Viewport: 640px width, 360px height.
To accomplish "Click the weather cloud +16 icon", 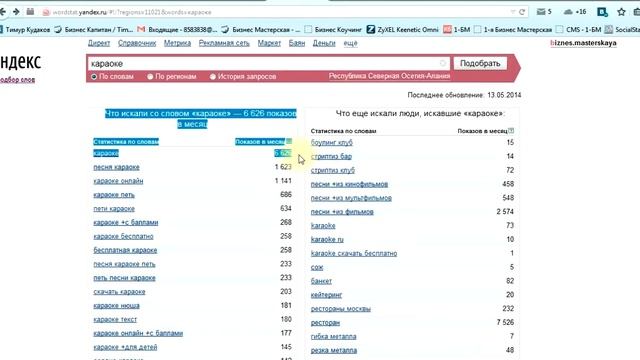I will coord(575,12).
